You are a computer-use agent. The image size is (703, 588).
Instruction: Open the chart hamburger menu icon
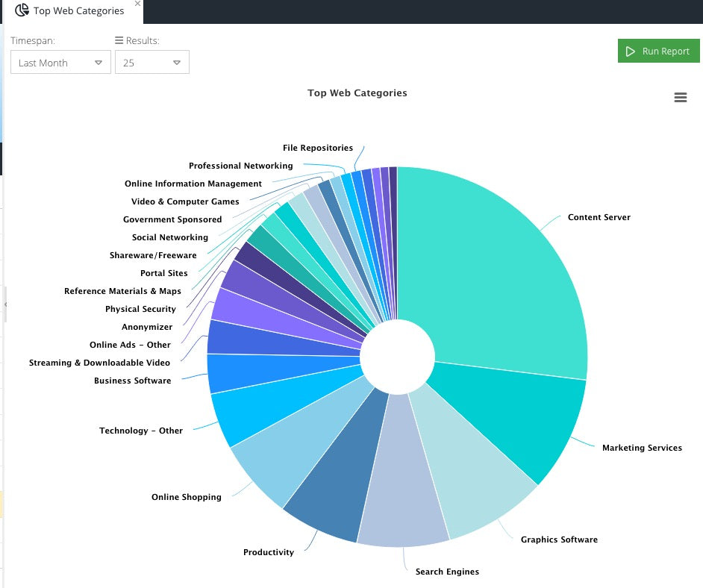(x=680, y=98)
